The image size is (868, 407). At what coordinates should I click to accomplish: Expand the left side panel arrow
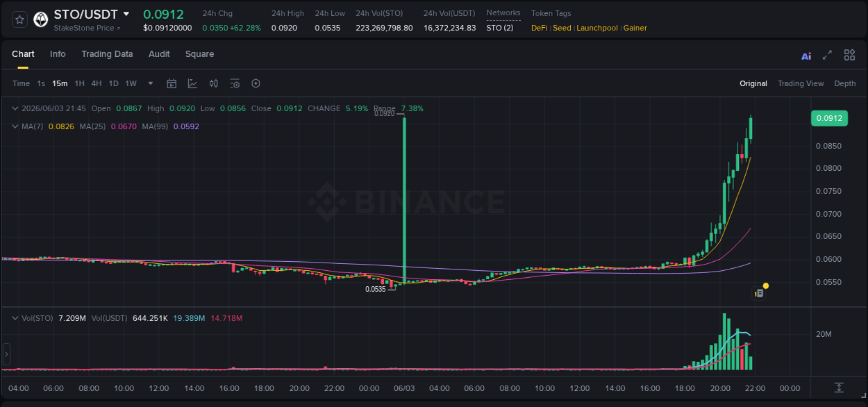[x=6, y=354]
